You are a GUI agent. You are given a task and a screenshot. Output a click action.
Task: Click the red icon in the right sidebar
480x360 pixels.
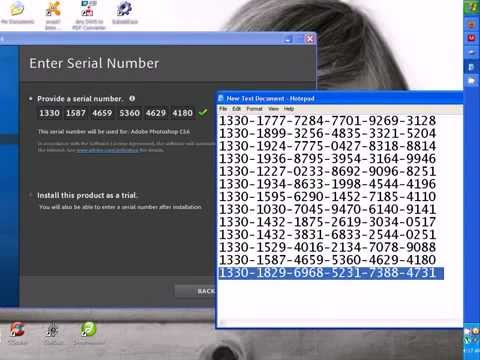[x=471, y=38]
